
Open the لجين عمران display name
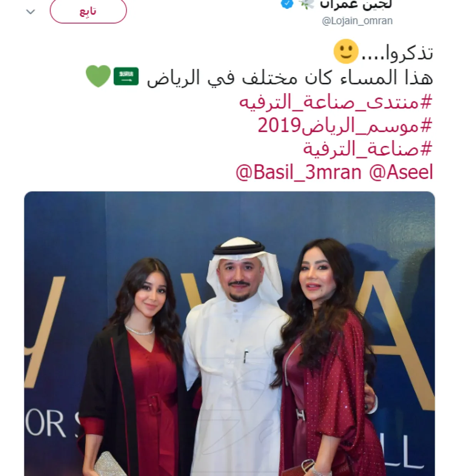(356, 5)
